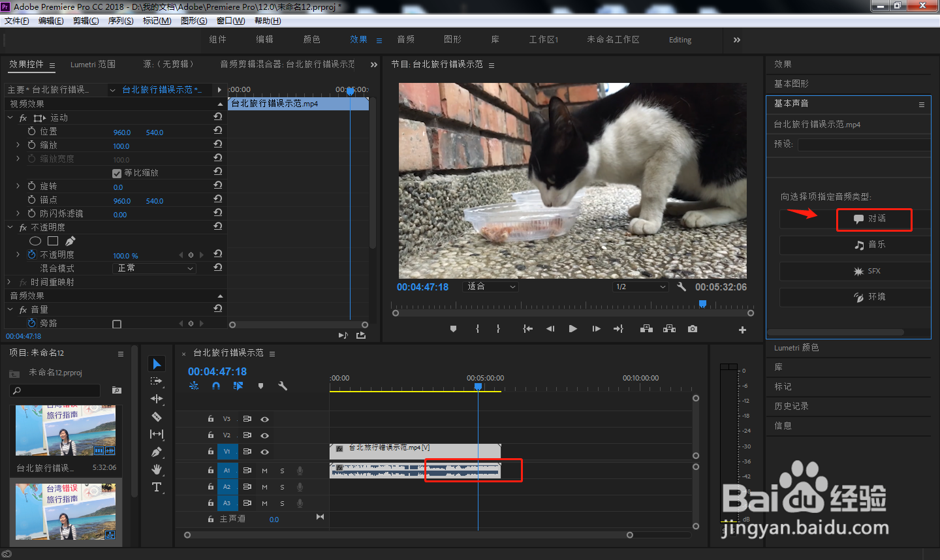Switch to the 颜色 workspace tab
The height and width of the screenshot is (560, 940).
point(312,40)
